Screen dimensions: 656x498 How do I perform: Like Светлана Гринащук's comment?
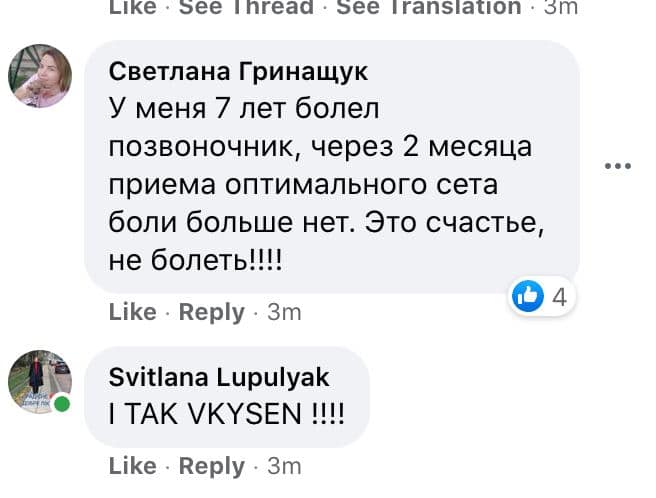(x=132, y=312)
